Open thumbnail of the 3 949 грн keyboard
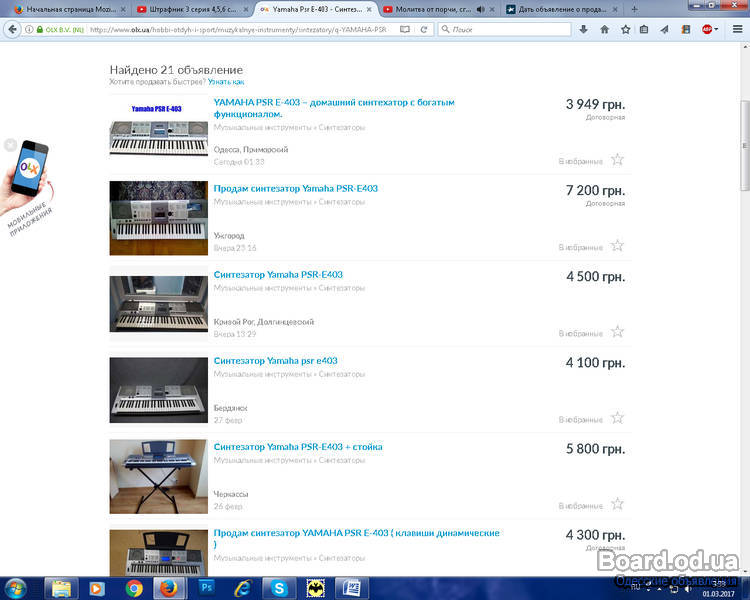 (x=158, y=130)
